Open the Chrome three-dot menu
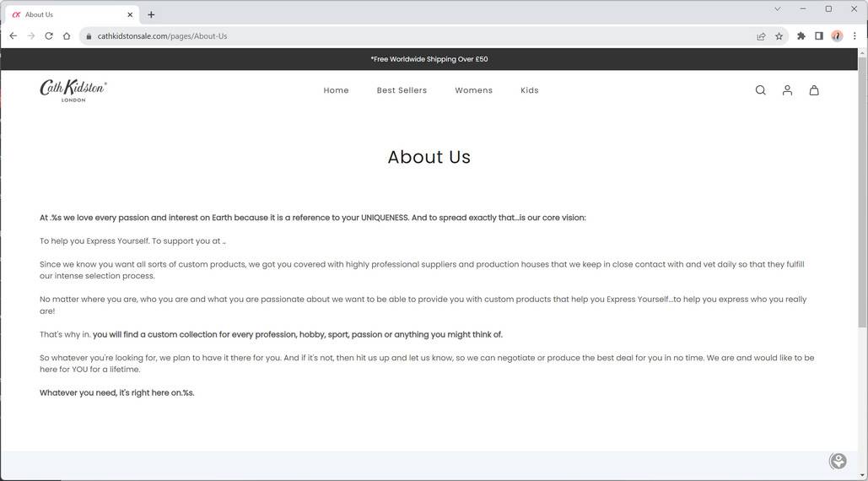Viewport: 868px width, 481px height. (x=855, y=36)
